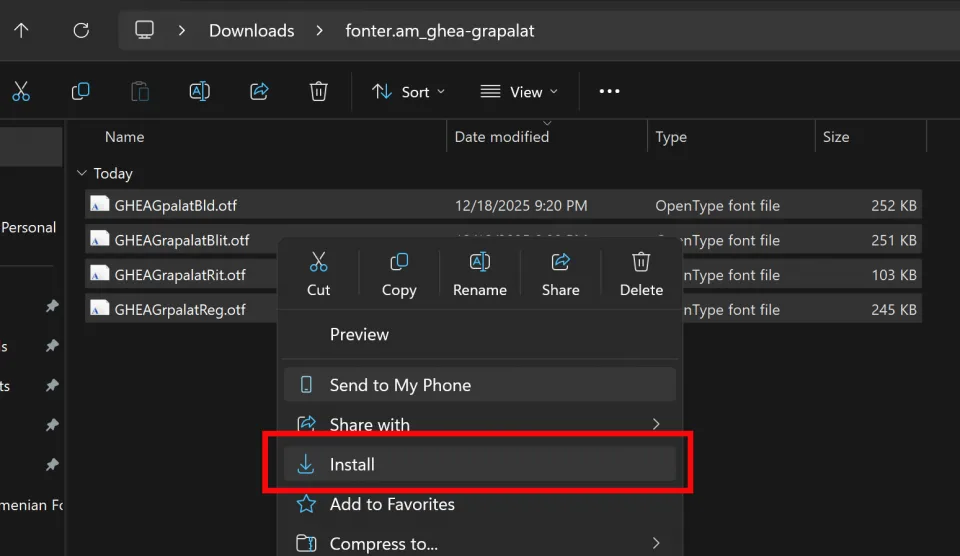Sort by Date modified column header
This screenshot has width=960, height=556.
click(501, 137)
